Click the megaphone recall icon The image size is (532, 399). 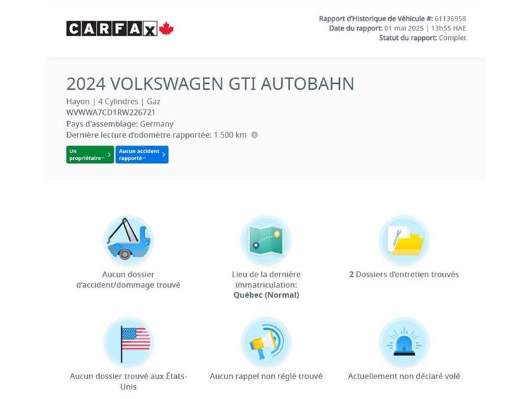266,342
